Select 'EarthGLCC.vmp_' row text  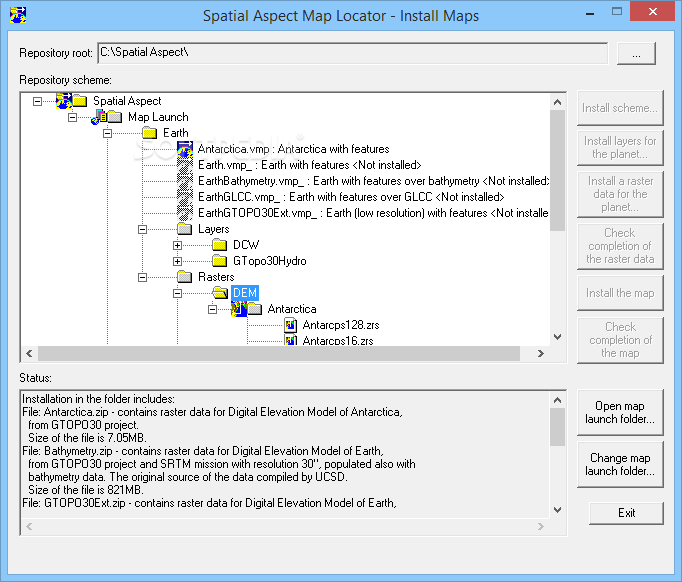point(351,197)
